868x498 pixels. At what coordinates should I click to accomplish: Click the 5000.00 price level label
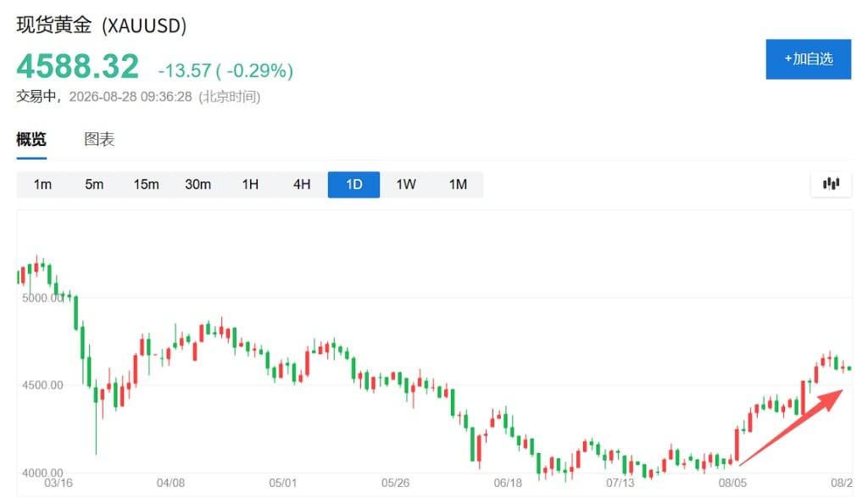(x=42, y=298)
